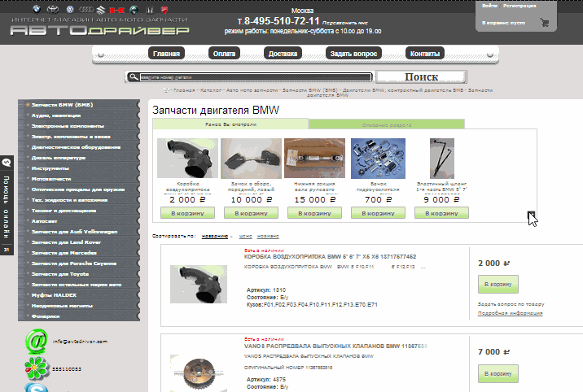The image size is (583, 392).
Task: Click the home icon in breadcrumbs
Action: (x=166, y=89)
